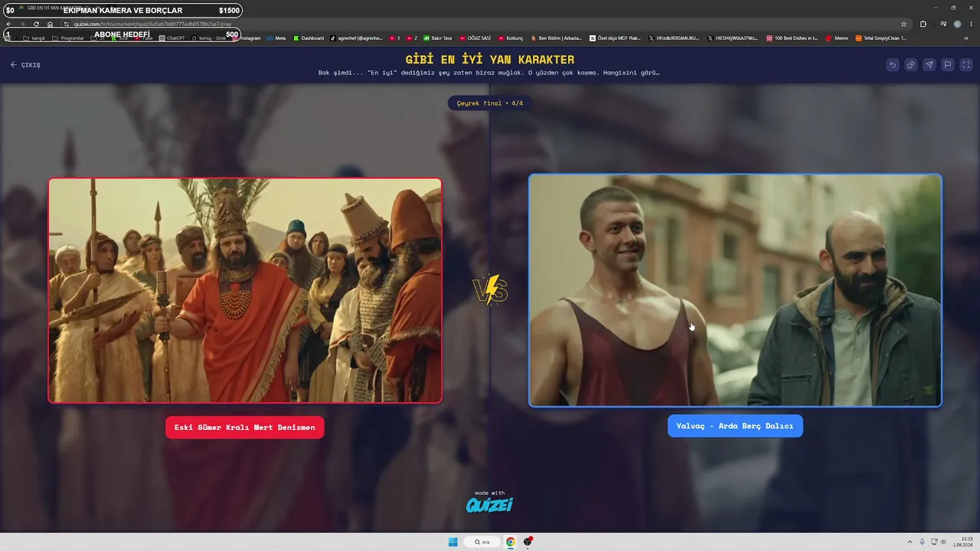
Task: Open the 100 Best Dishes bookmark
Action: click(792, 38)
